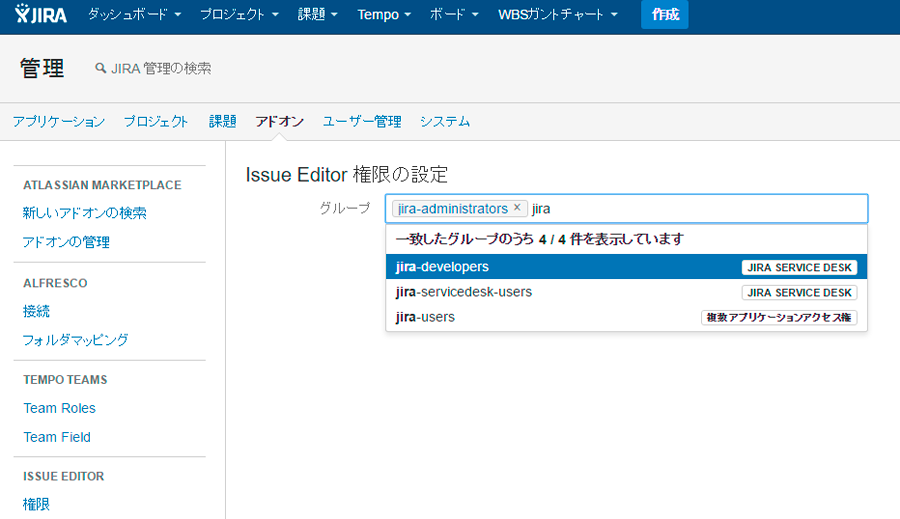900x519 pixels.
Task: Select jira-developers from suggestions
Action: [626, 267]
